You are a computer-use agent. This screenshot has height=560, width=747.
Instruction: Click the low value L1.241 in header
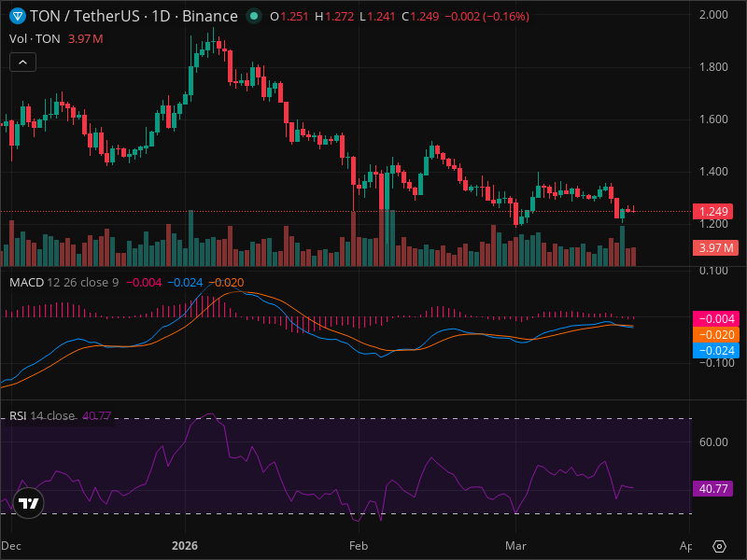[377, 17]
